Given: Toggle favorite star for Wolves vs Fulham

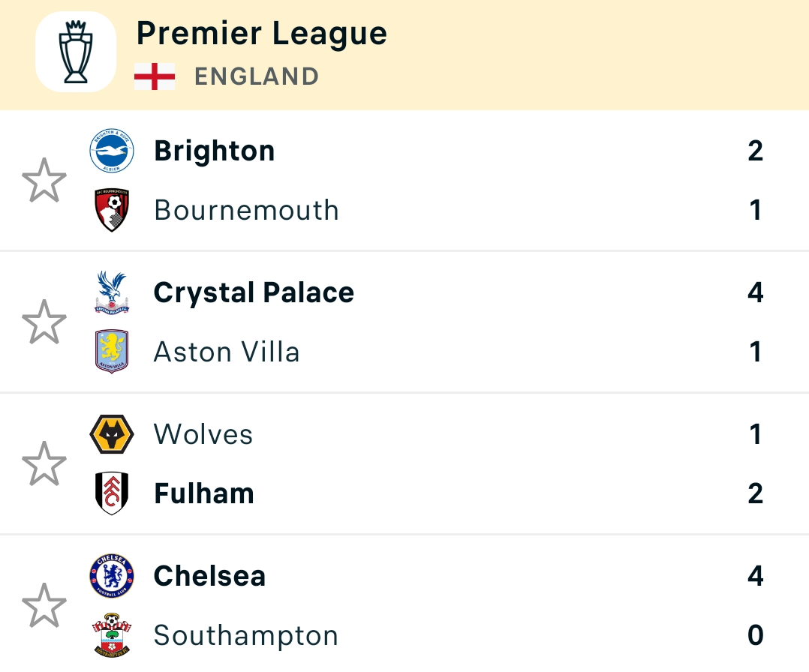Looking at the screenshot, I should (44, 463).
